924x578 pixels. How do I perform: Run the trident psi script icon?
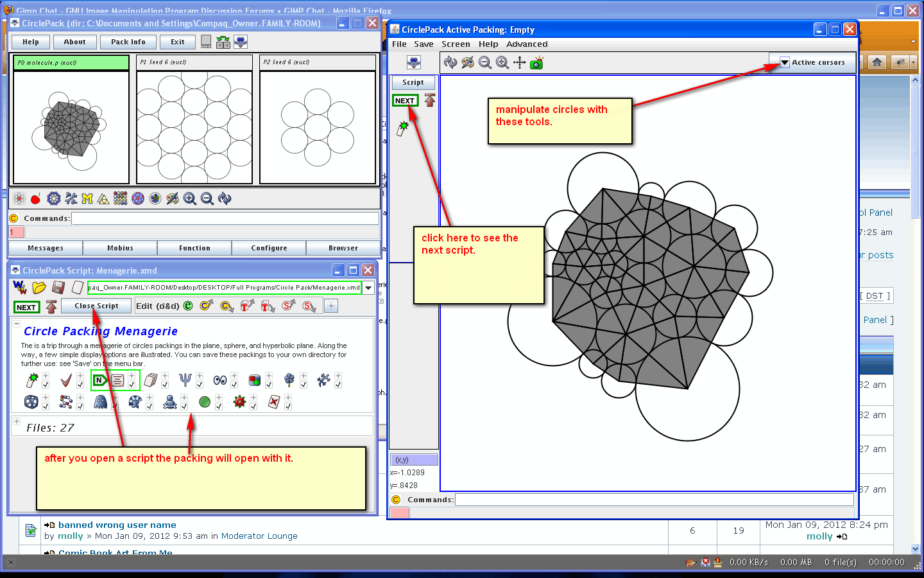pyautogui.click(x=185, y=380)
